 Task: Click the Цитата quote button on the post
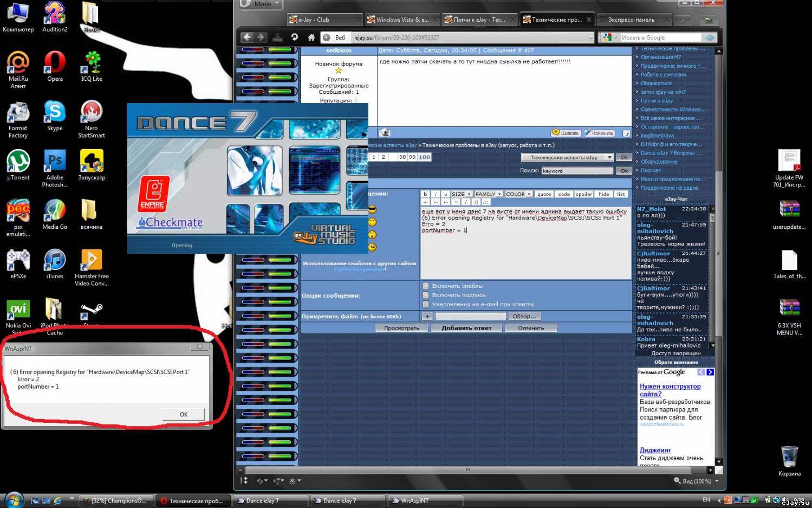pyautogui.click(x=566, y=133)
